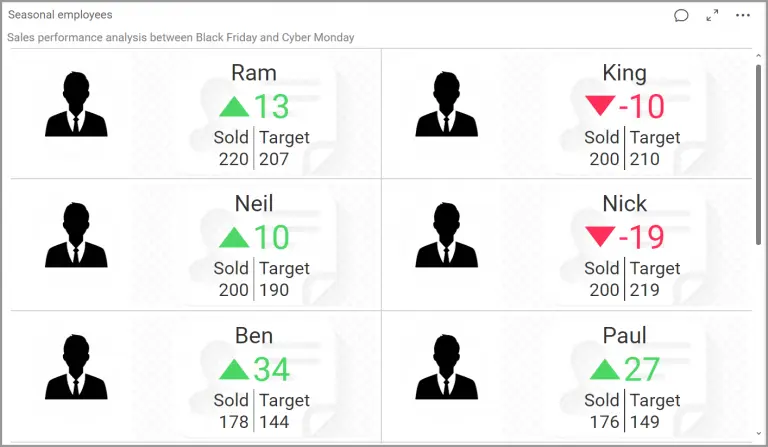Viewport: 768px width, 447px height.
Task: Click Paul's profile silhouette icon
Action: [x=446, y=368]
